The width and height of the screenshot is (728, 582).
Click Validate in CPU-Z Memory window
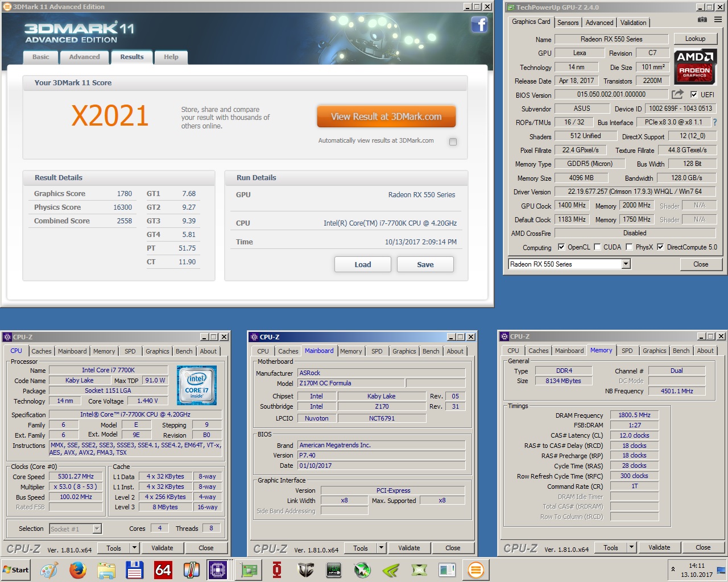[659, 548]
